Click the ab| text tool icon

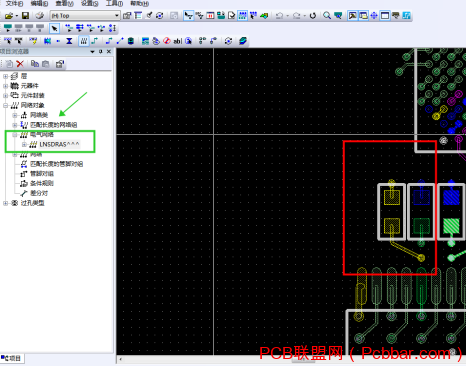point(177,41)
